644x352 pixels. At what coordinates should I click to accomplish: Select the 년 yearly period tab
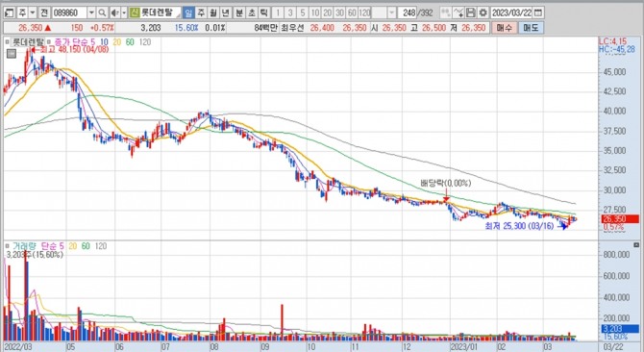tap(226, 13)
